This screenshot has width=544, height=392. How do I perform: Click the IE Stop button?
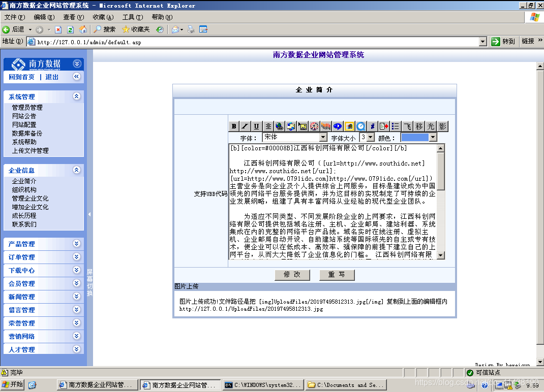58,30
